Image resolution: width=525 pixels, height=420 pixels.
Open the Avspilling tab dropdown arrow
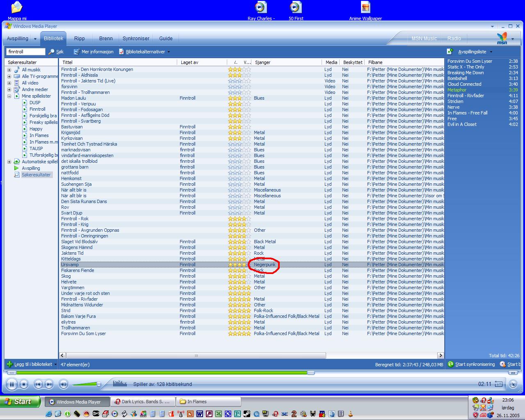click(x=35, y=39)
